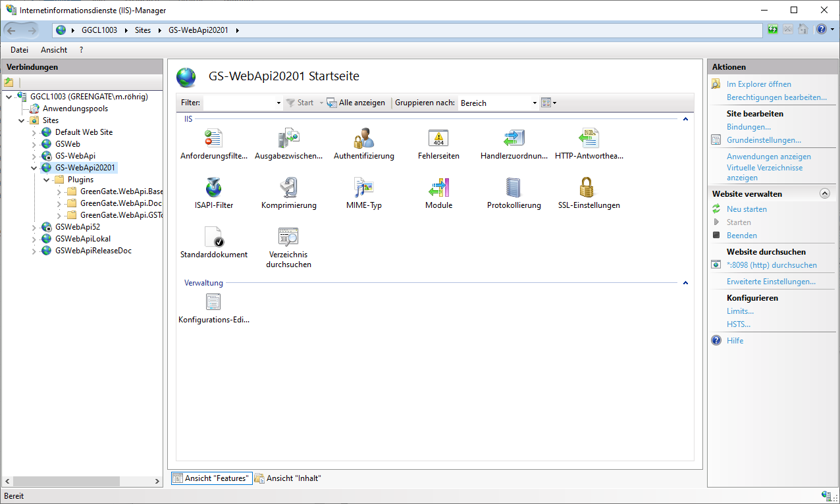Open the Handlerzuordnungen feature

pos(514,145)
